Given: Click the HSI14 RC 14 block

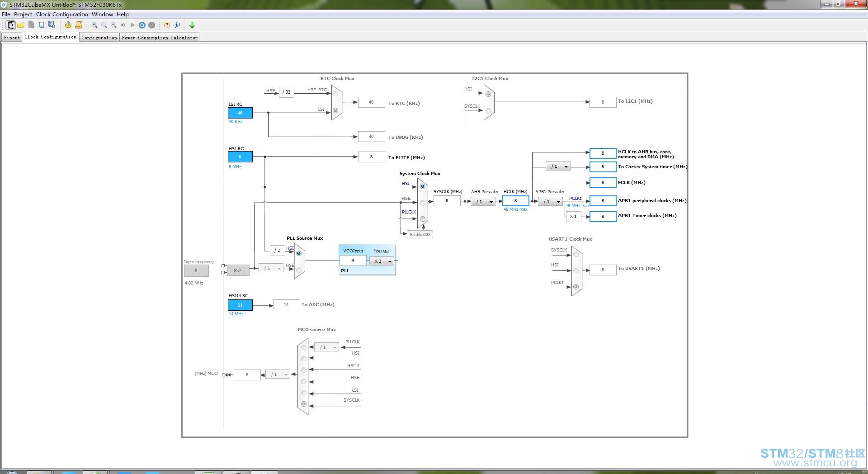Looking at the screenshot, I should [x=240, y=305].
